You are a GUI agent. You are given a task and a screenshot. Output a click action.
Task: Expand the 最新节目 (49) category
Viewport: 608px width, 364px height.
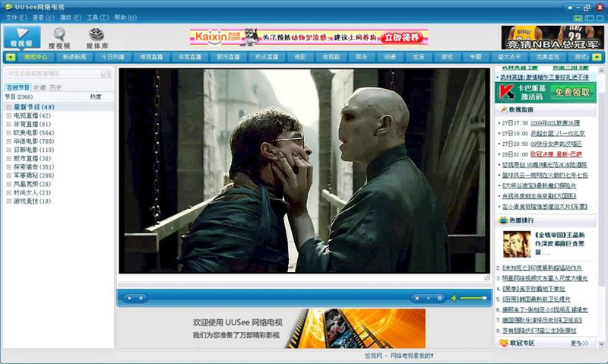[x=8, y=107]
